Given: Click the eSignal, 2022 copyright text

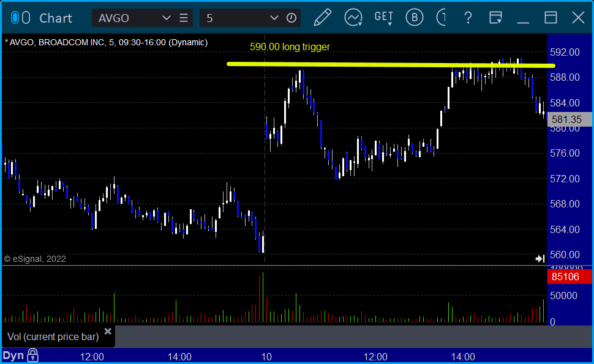Looking at the screenshot, I should (35, 259).
